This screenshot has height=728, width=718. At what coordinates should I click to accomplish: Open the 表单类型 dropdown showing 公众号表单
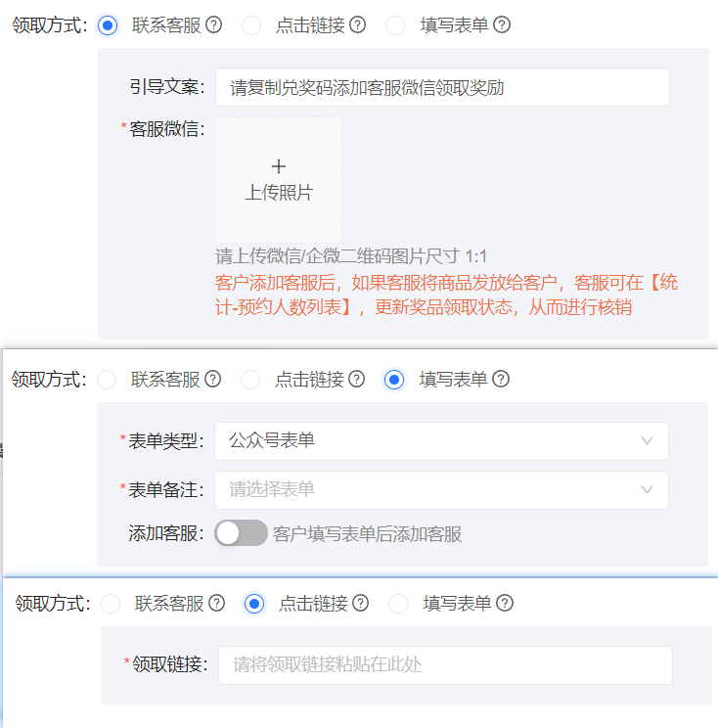click(441, 441)
